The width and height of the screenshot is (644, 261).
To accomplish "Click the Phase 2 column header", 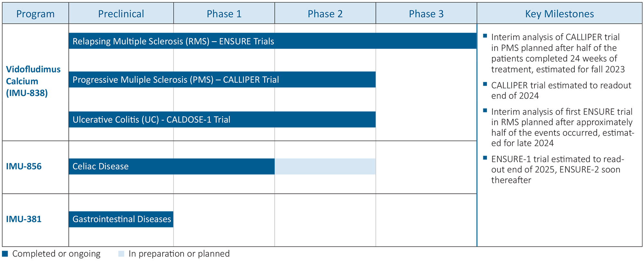I will pos(325,14).
